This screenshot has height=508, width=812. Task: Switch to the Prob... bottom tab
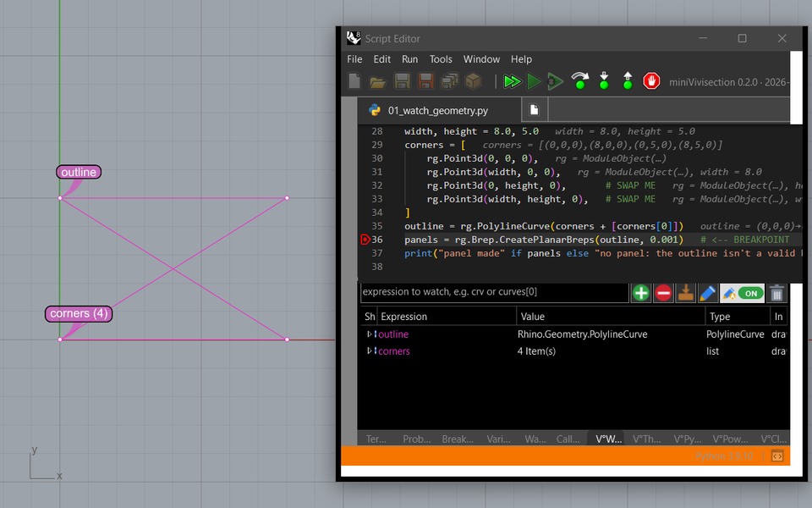417,439
